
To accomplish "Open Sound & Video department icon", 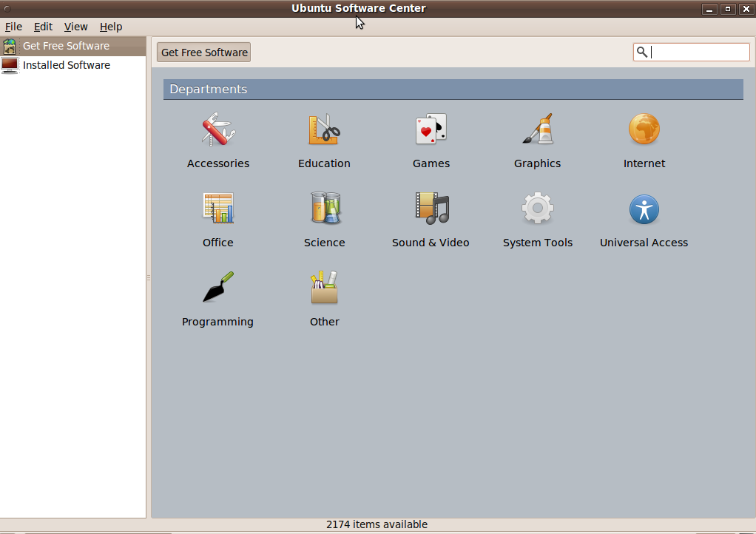I will pos(431,209).
